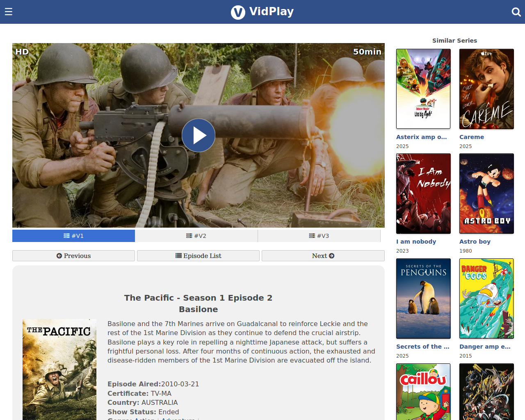Image resolution: width=525 pixels, height=420 pixels.
Task: Click the Careme title link
Action: (472, 137)
